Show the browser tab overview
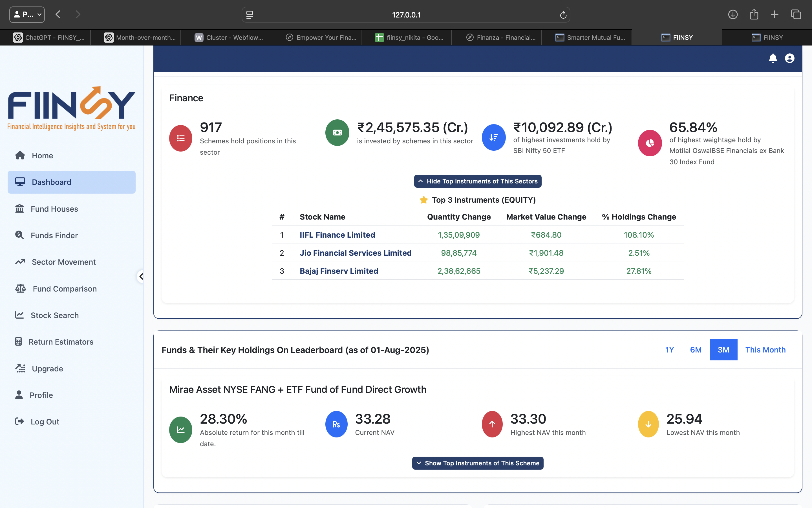812x508 pixels. point(796,14)
